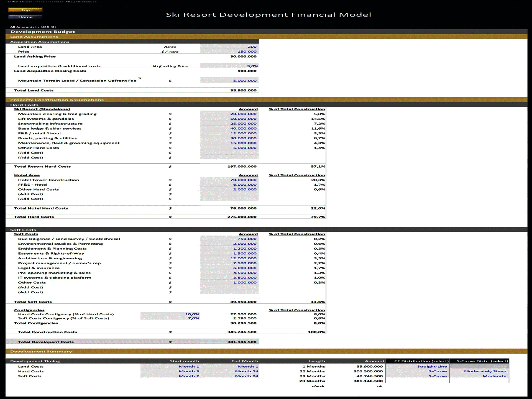This screenshot has height=399, width=532.
Task: Edit F&B / retail fit-out amount 12.000.000
Action: pos(229,133)
